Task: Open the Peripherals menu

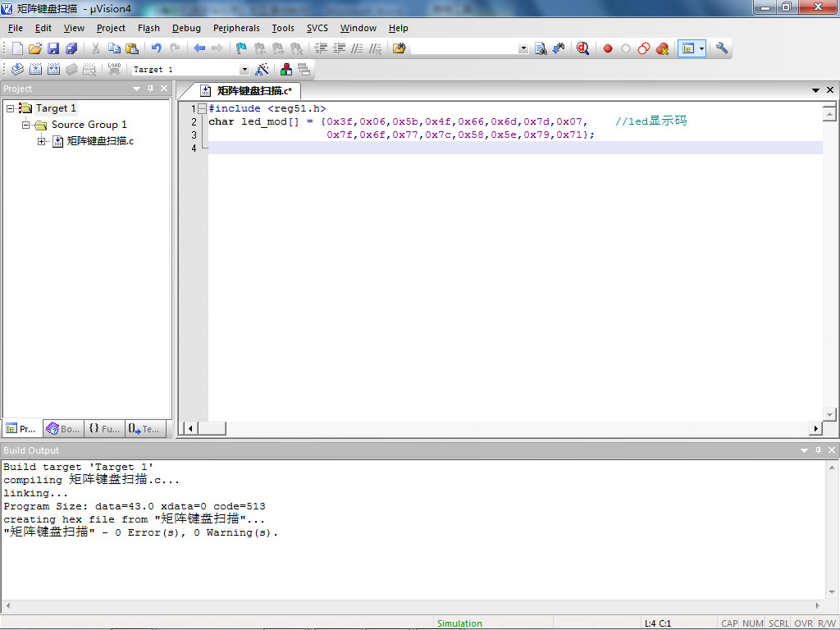Action: coord(236,29)
